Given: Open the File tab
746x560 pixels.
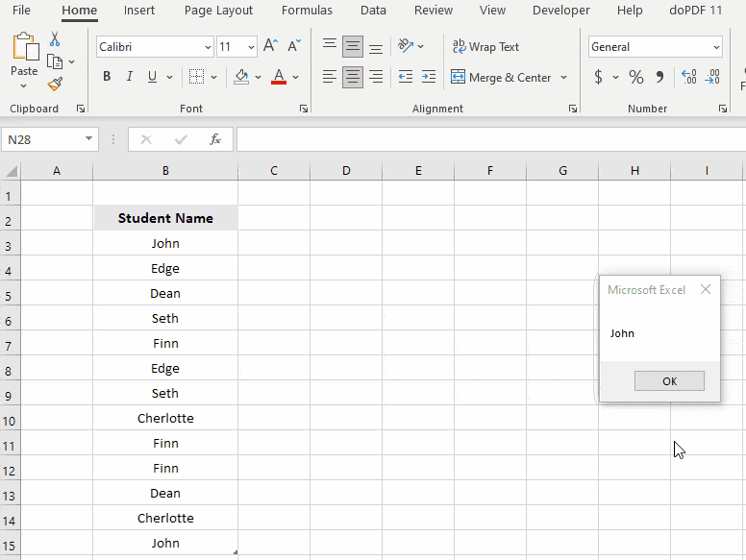Looking at the screenshot, I should 21,10.
